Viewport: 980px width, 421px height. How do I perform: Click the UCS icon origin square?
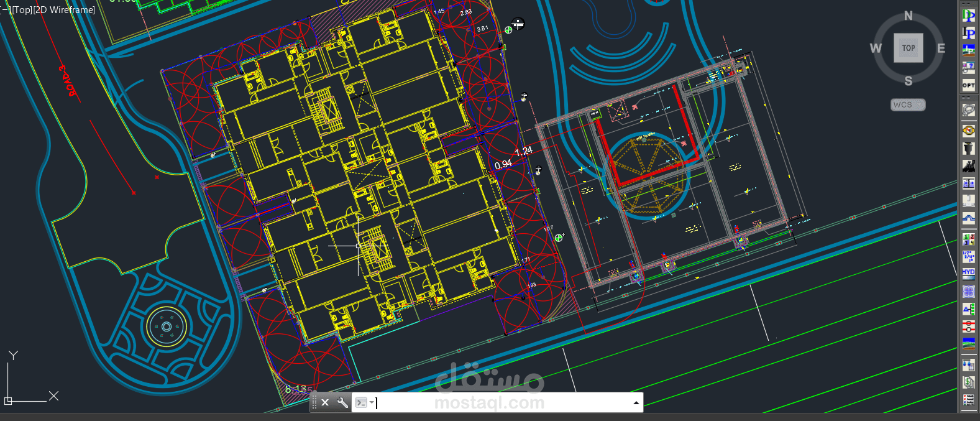pyautogui.click(x=8, y=401)
